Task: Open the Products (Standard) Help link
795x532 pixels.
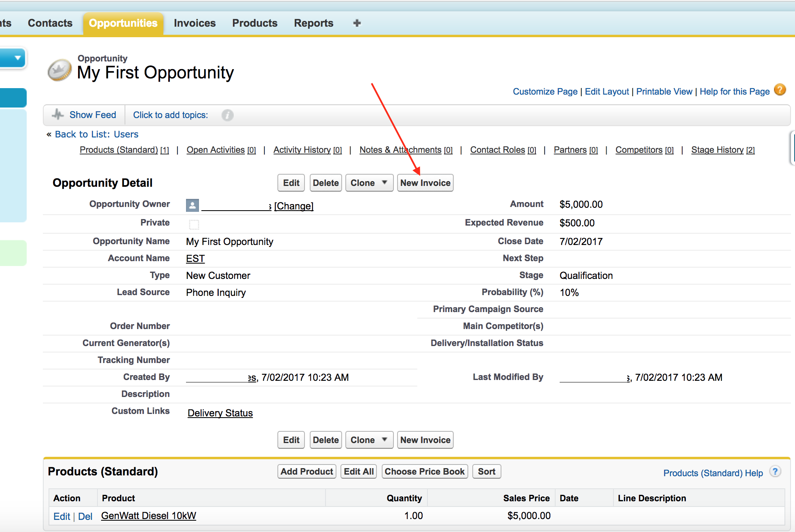Action: (x=713, y=473)
